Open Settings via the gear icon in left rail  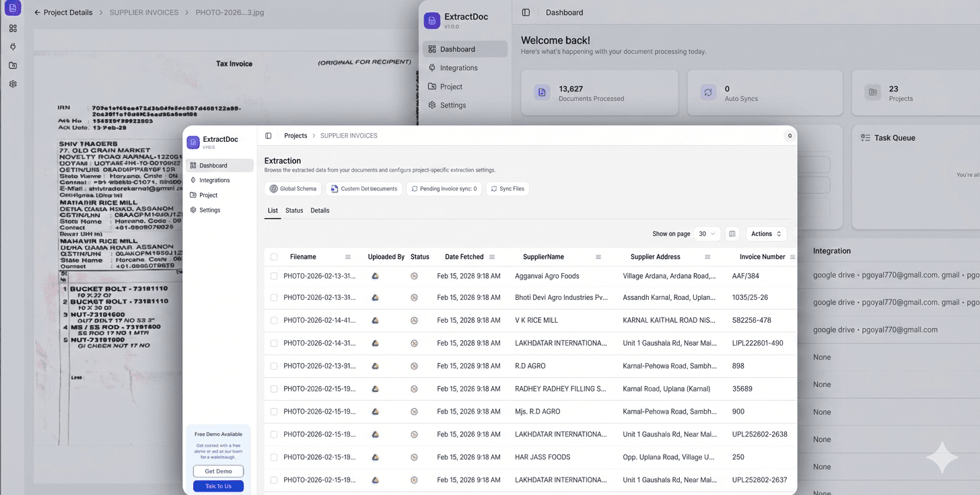[12, 83]
